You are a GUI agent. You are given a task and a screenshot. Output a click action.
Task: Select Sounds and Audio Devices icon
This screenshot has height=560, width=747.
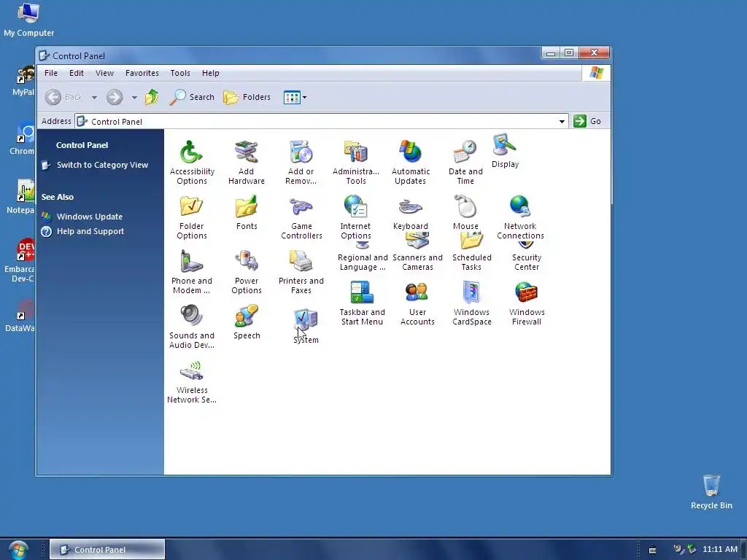[x=192, y=327]
